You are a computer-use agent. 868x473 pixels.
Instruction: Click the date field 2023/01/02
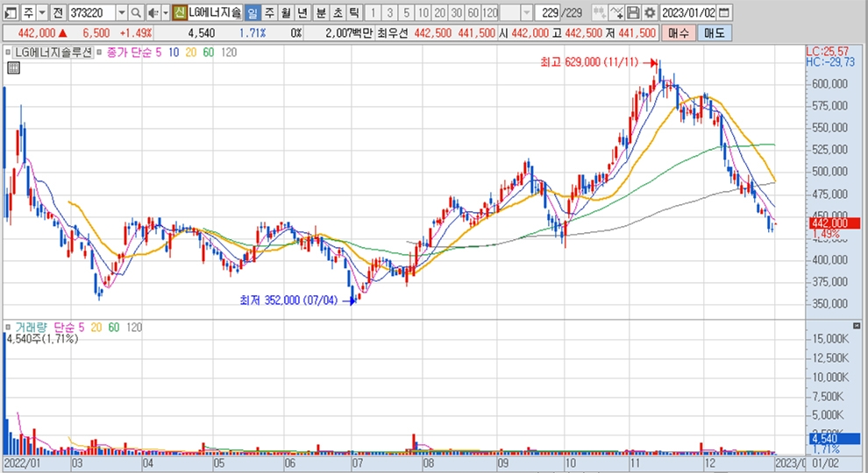pos(688,12)
